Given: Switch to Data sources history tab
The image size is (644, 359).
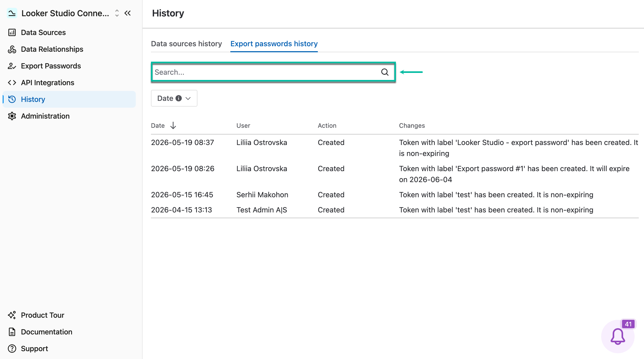Looking at the screenshot, I should pos(186,44).
